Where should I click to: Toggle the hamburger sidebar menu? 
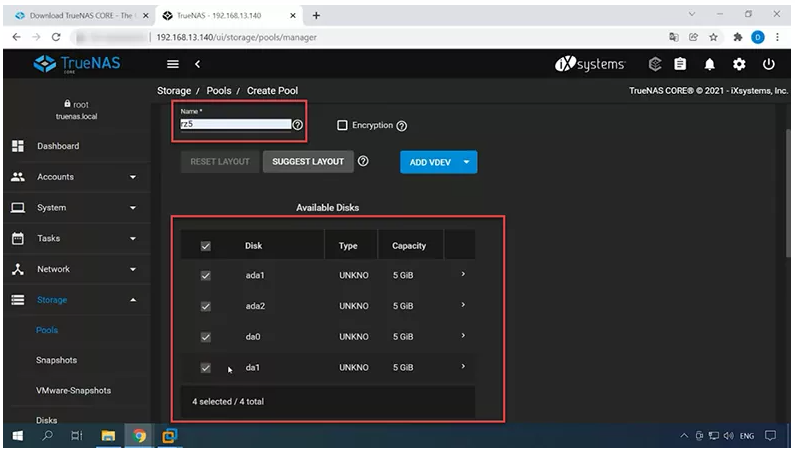pos(173,64)
